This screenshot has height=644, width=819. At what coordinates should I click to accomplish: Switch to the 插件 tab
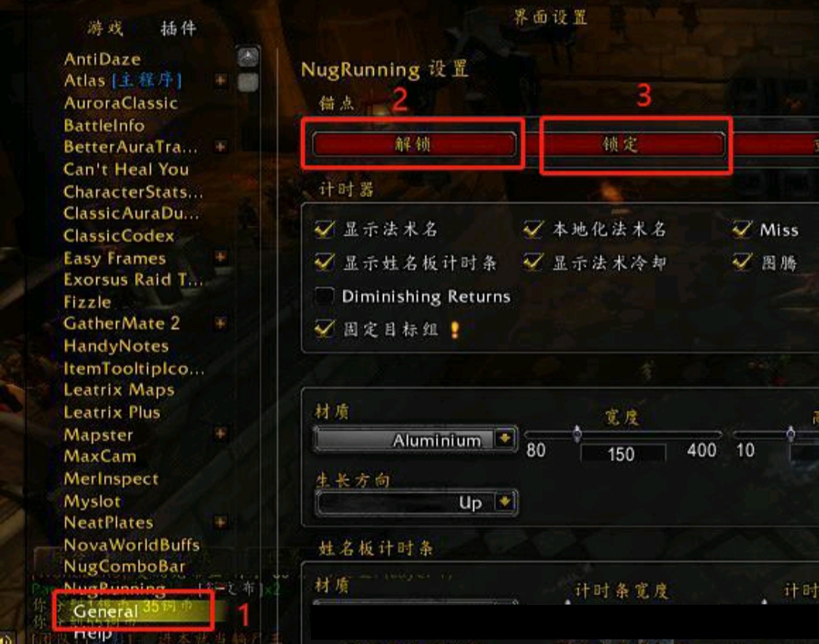pyautogui.click(x=179, y=27)
